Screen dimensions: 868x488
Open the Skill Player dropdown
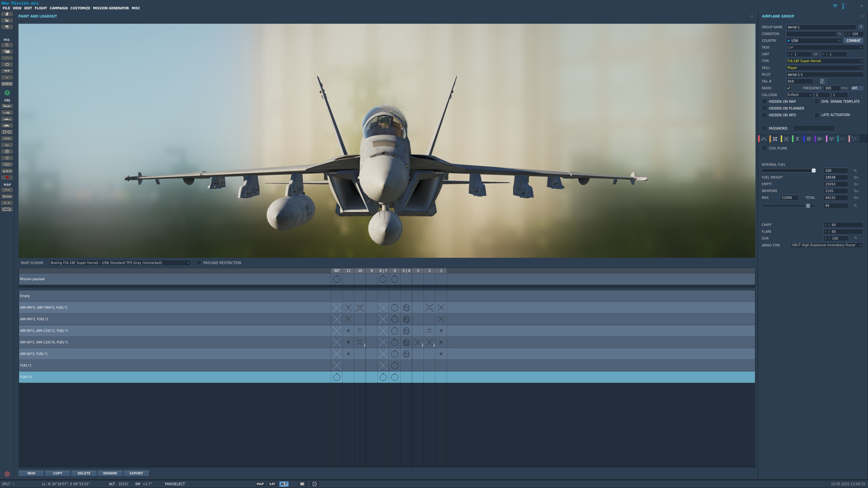(825, 68)
